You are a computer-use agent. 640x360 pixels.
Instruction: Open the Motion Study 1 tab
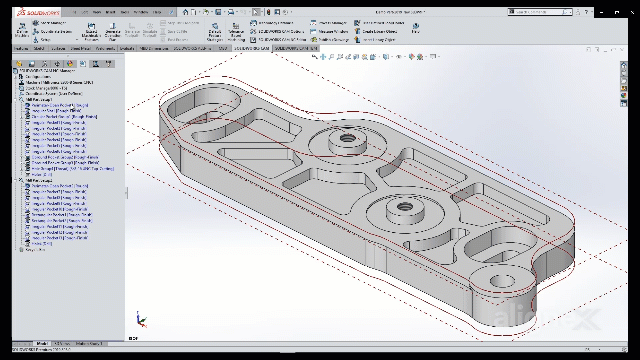coord(89,344)
